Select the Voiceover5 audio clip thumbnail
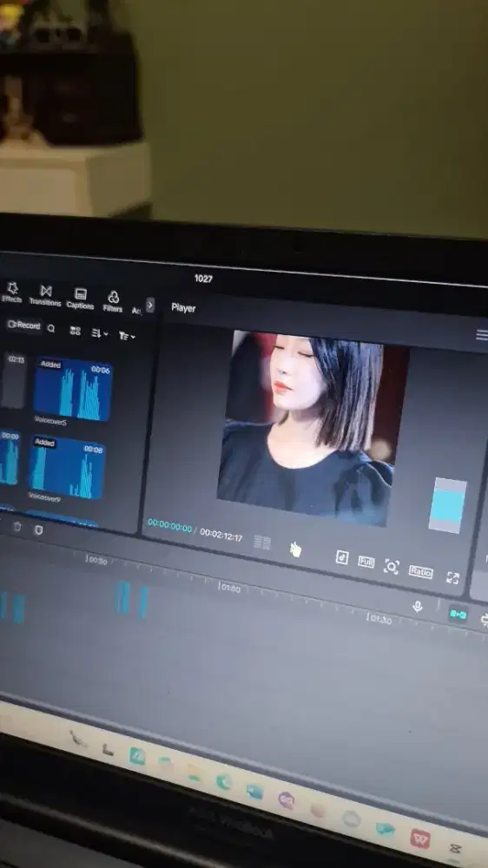Screen dimensions: 488x868 (73, 389)
